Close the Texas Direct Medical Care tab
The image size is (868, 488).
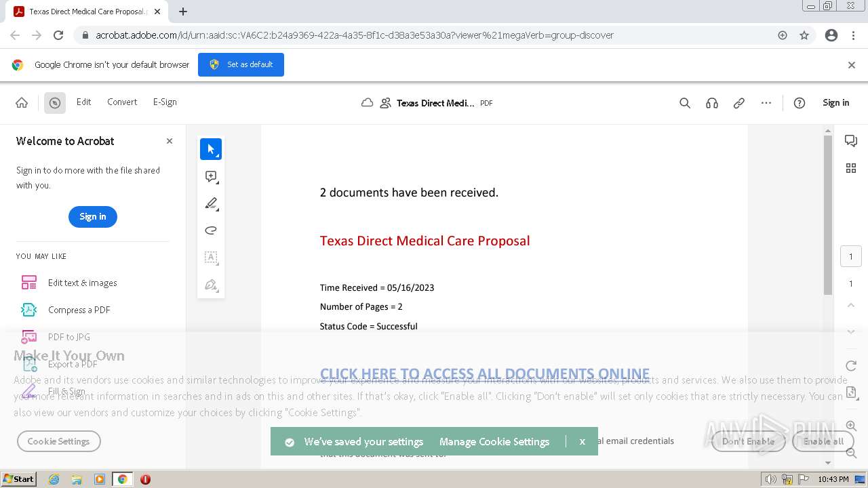tap(157, 12)
